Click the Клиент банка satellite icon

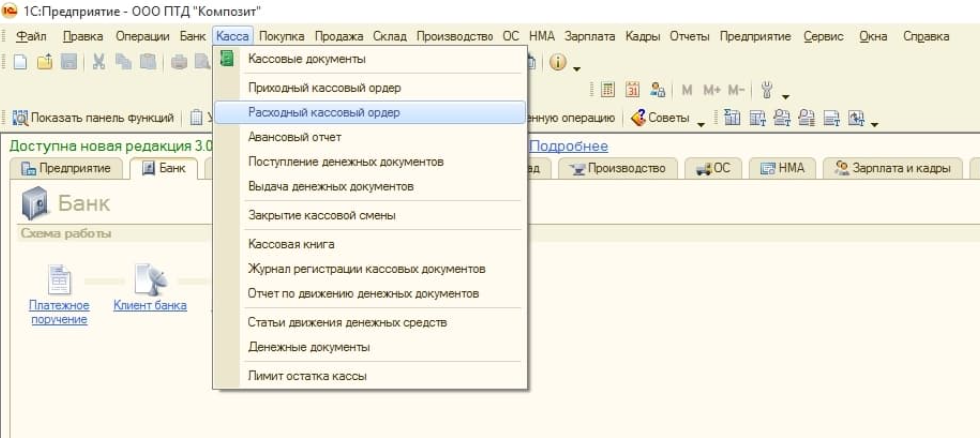[150, 280]
